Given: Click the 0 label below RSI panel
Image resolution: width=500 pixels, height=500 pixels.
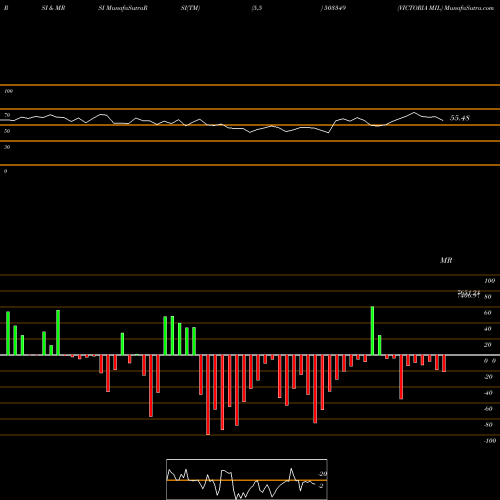Looking at the screenshot, I should (x=5, y=171).
